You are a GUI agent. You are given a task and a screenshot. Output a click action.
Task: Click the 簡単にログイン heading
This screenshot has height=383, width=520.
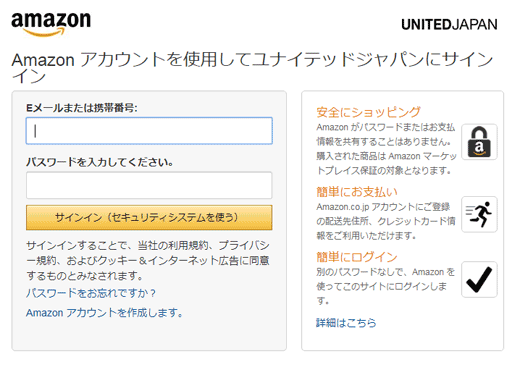tap(357, 257)
